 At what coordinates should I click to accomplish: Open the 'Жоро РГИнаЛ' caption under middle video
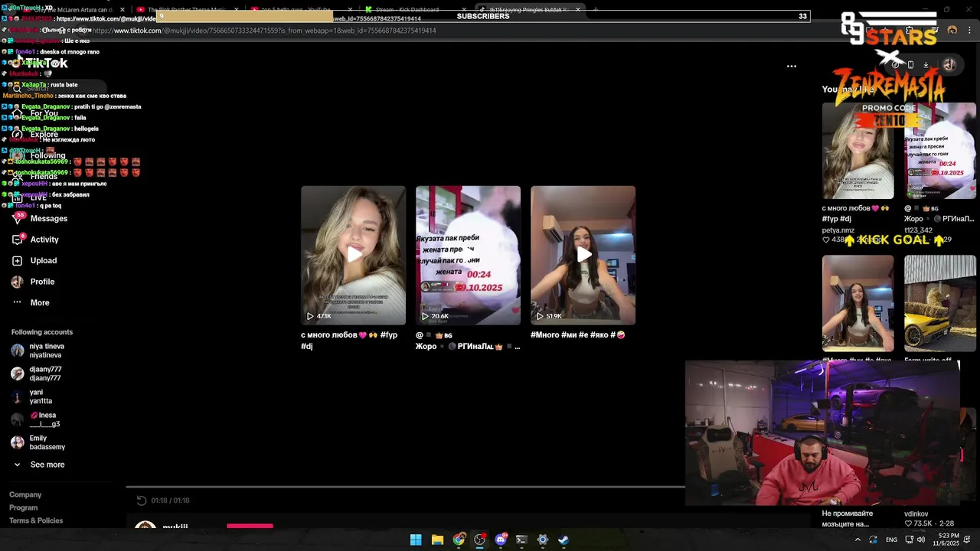[468, 341]
